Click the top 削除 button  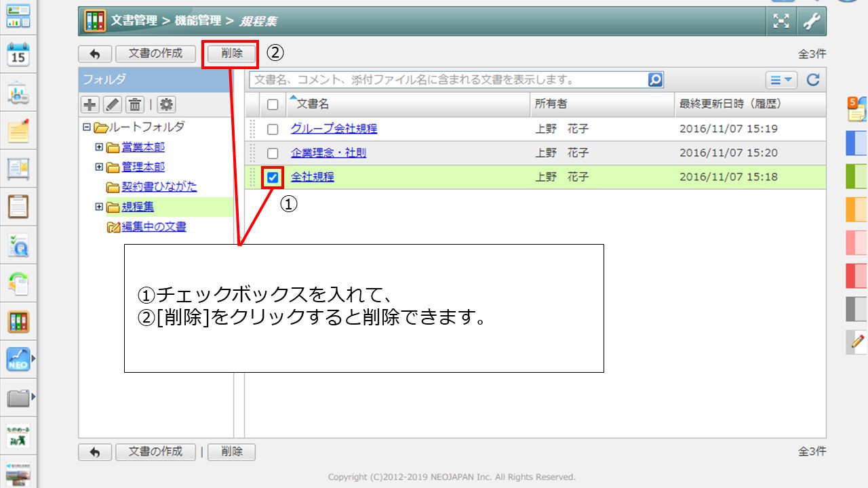pyautogui.click(x=232, y=54)
